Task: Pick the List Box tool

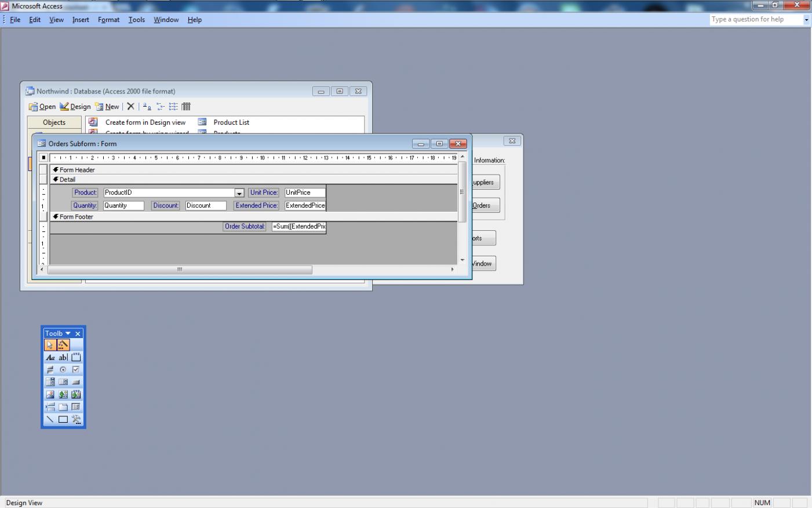Action: click(63, 382)
